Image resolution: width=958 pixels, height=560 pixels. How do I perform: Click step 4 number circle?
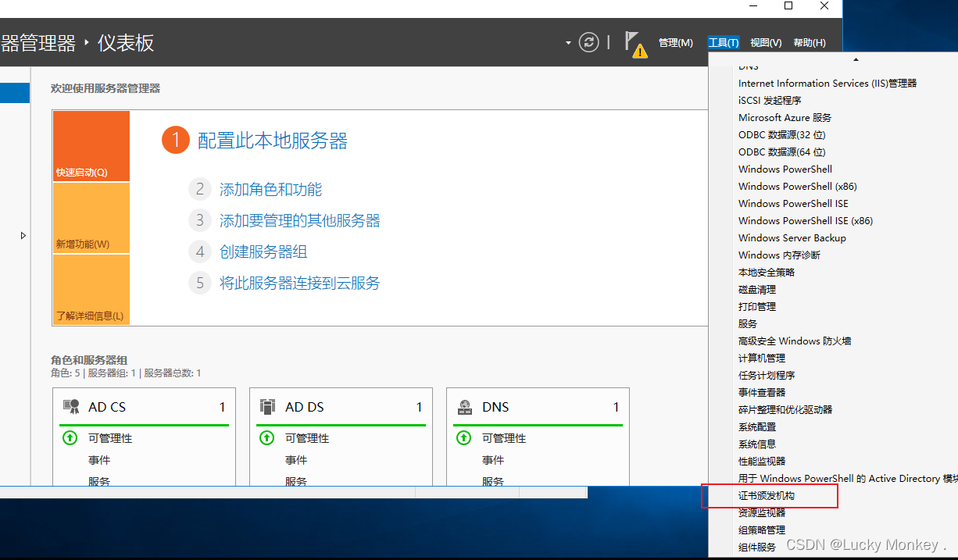point(200,251)
